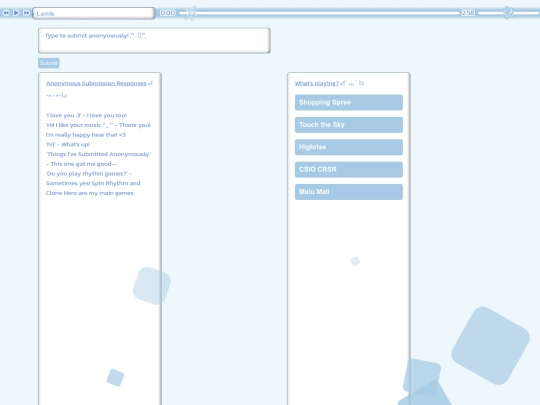Click the track title field showing Lamb
The image size is (540, 405).
coord(94,13)
